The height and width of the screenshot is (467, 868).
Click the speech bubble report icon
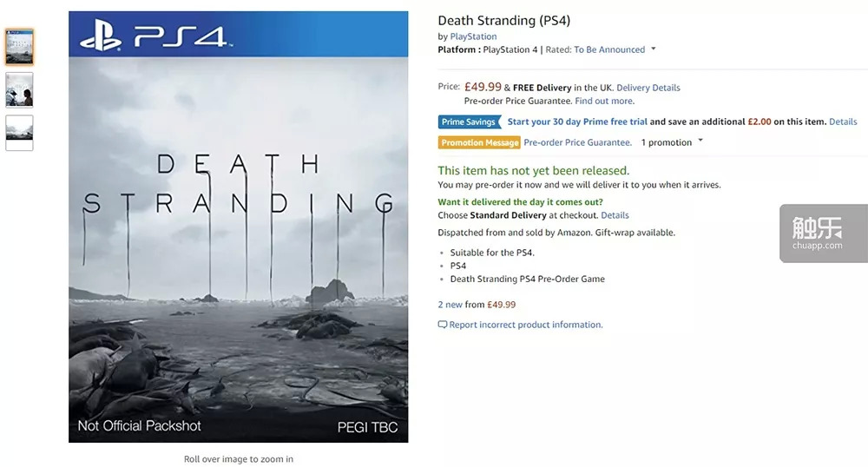pyautogui.click(x=443, y=325)
